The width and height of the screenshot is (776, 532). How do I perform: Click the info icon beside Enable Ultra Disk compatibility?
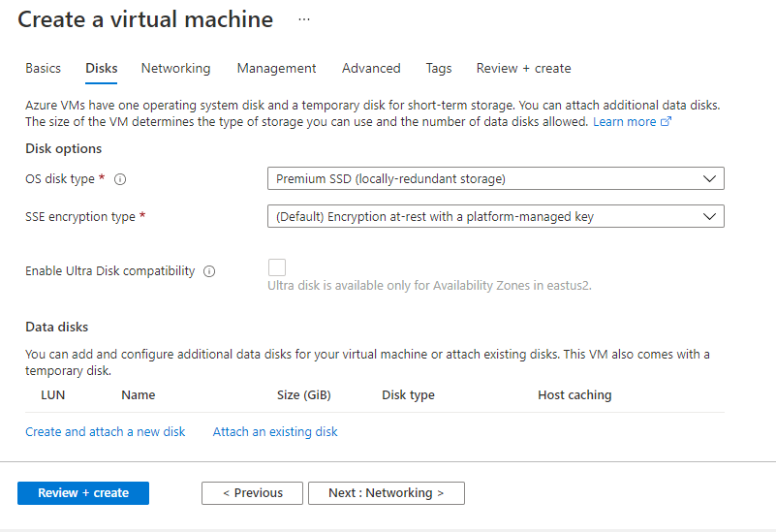pyautogui.click(x=209, y=272)
